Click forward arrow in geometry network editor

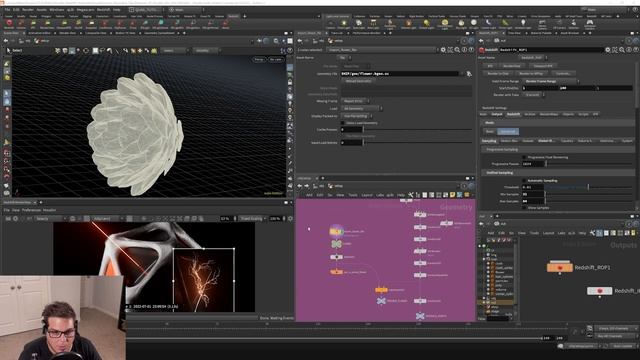307,186
